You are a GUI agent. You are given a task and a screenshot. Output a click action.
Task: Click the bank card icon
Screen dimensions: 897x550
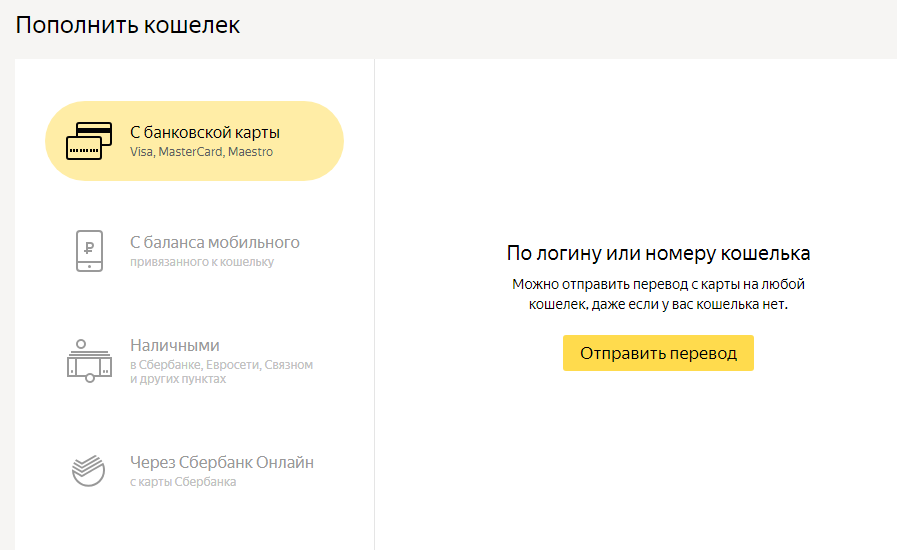click(89, 141)
